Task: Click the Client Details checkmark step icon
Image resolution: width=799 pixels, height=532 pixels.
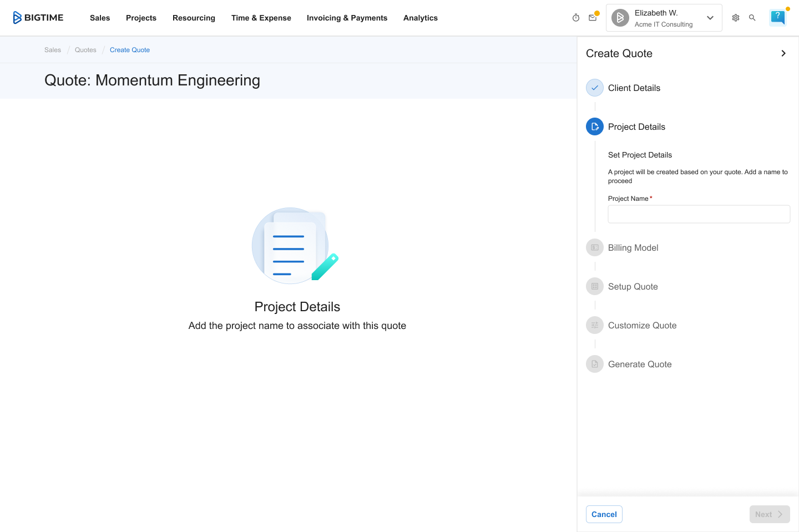Action: (x=595, y=88)
